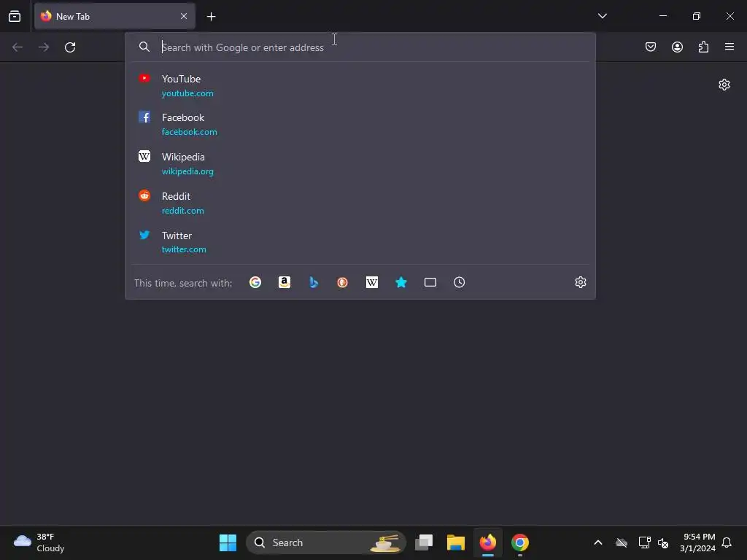747x560 pixels.
Task: Select the New Tab tab
Action: (x=115, y=16)
